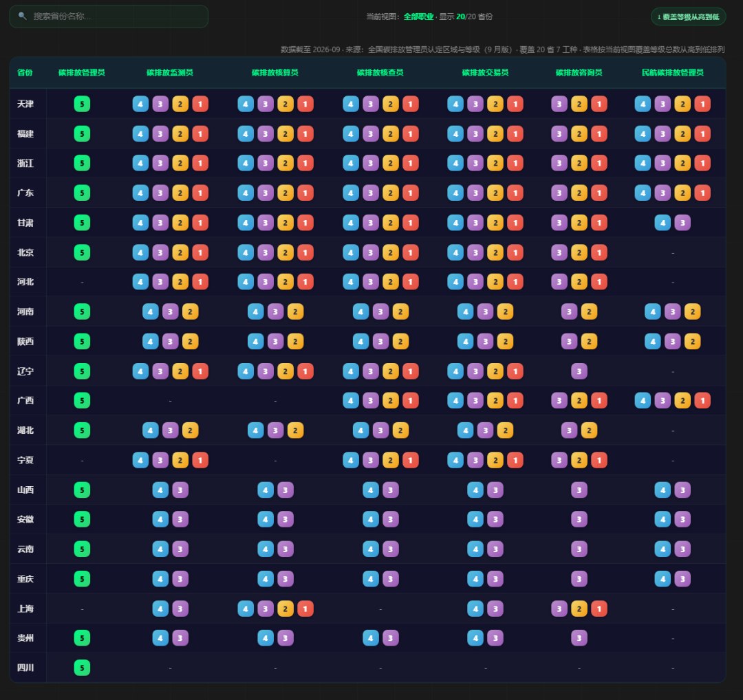Select yellow level 2 badge in 湖北 碳排放交易员

[x=505, y=430]
